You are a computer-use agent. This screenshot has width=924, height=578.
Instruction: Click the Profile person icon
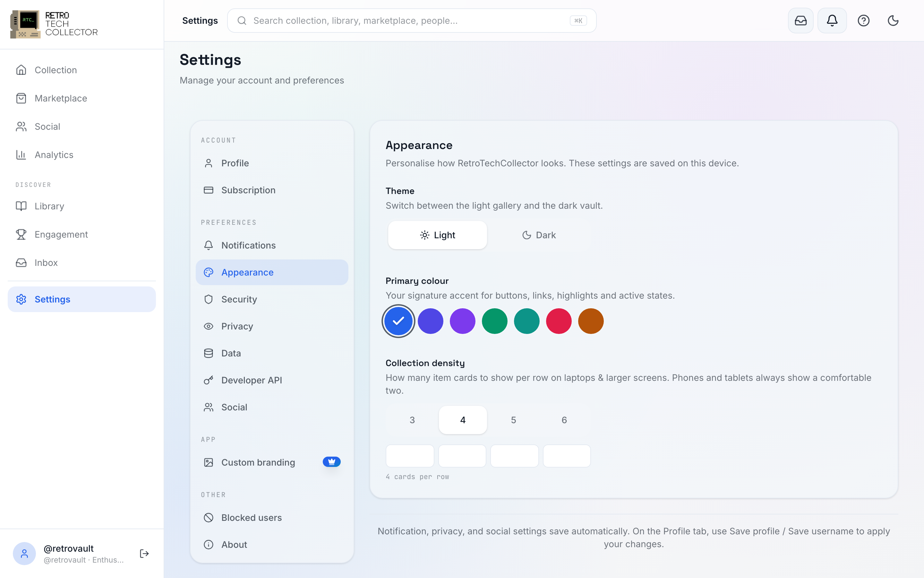coord(209,163)
